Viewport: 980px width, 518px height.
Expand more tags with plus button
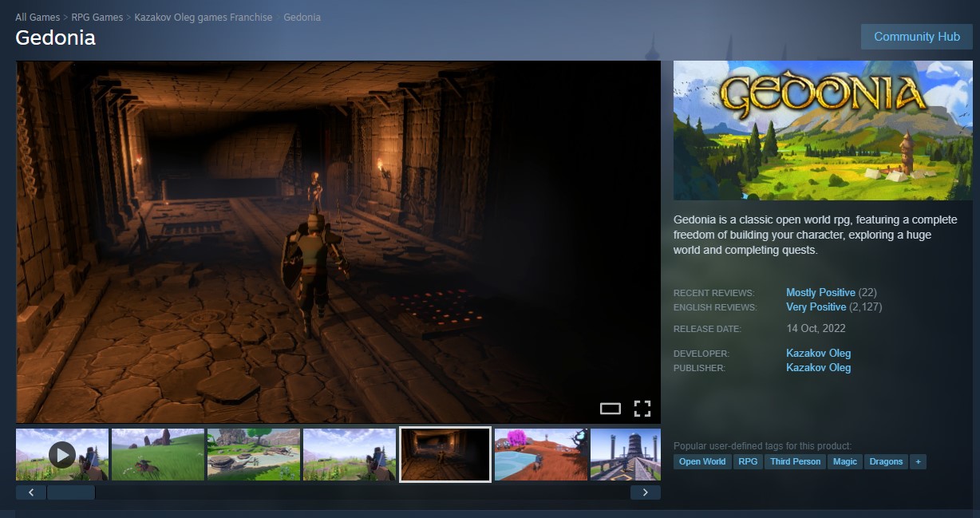click(918, 461)
